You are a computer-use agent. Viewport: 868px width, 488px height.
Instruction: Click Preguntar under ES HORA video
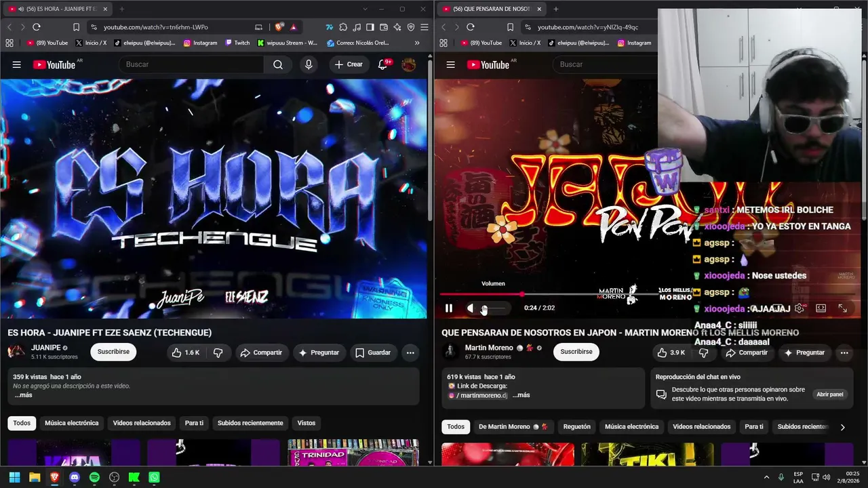[x=318, y=352]
